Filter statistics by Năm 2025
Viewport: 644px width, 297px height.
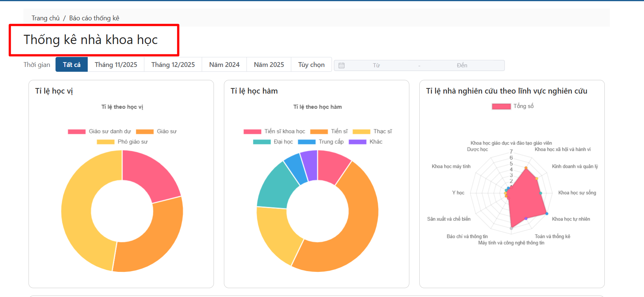[269, 65]
